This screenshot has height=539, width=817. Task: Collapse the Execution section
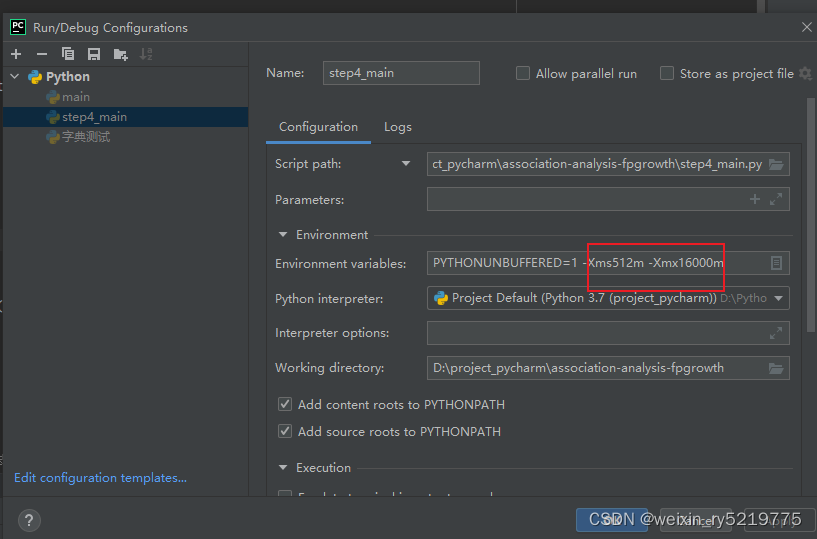coord(283,468)
